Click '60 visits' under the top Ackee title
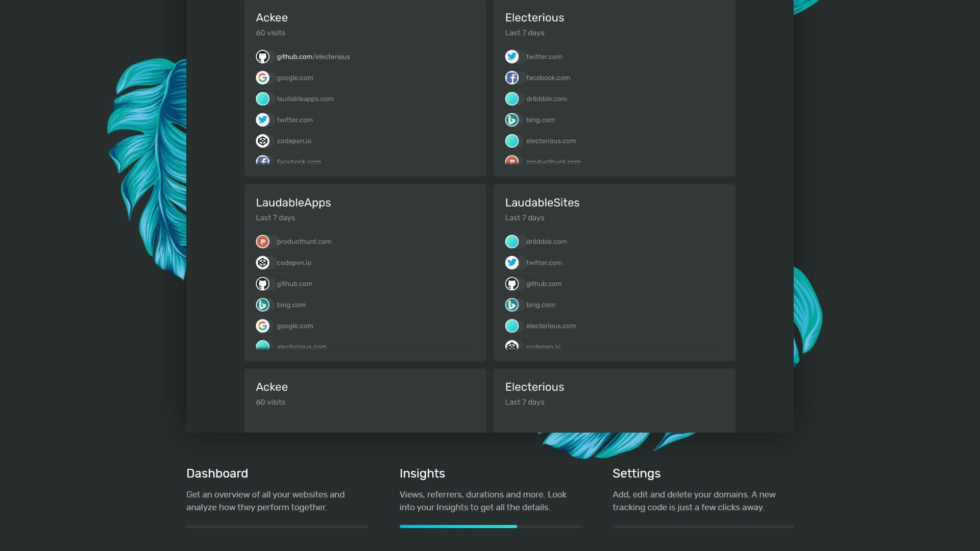The image size is (980, 551). click(x=271, y=33)
